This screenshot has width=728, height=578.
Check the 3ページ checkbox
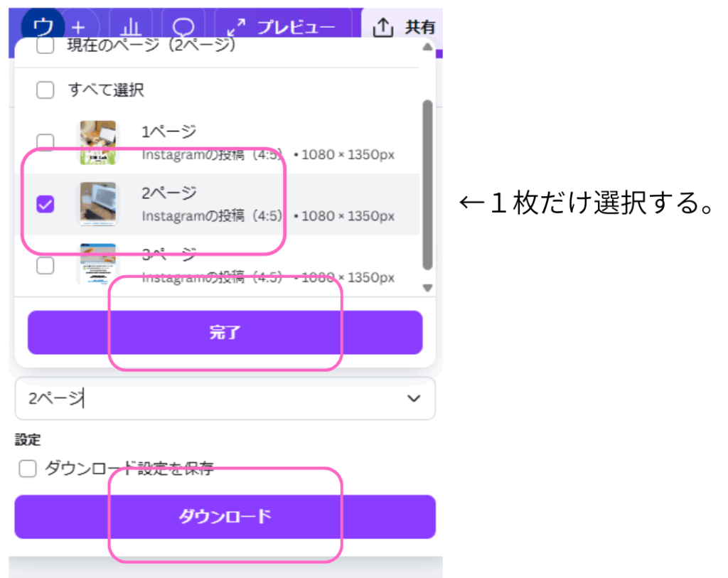(x=45, y=266)
